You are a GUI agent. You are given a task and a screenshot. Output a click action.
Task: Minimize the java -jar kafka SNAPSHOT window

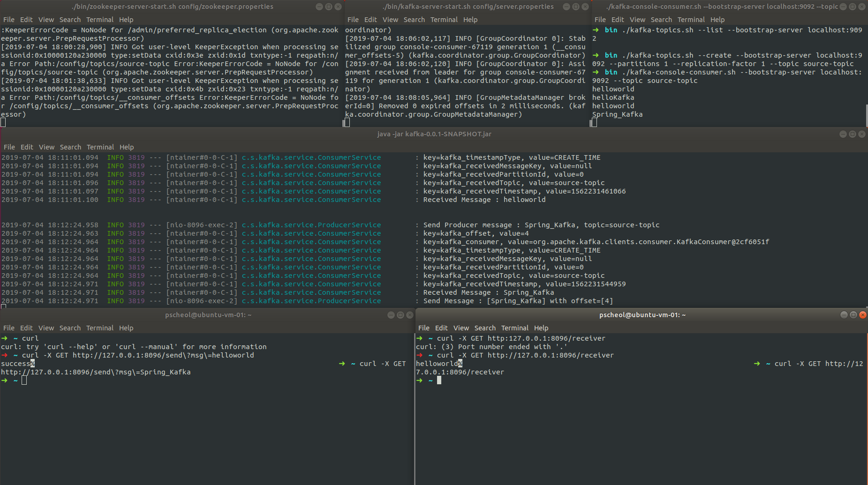click(x=843, y=134)
